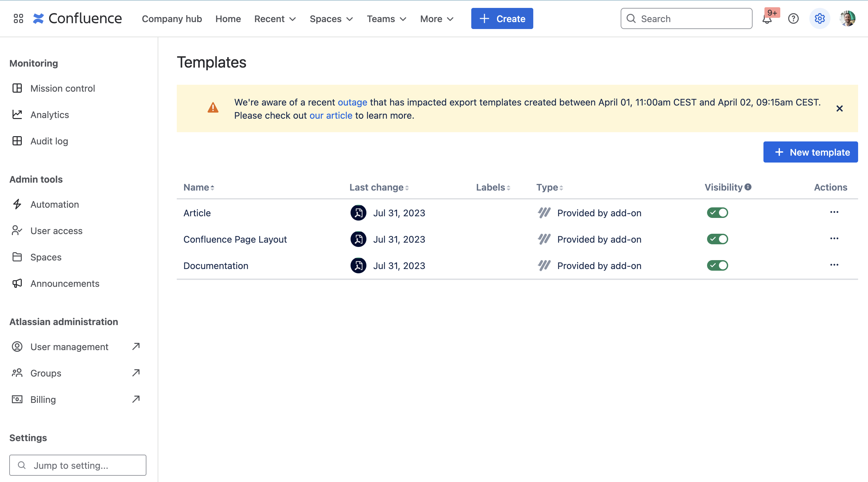Toggle visibility for Article template
868x482 pixels.
[717, 213]
